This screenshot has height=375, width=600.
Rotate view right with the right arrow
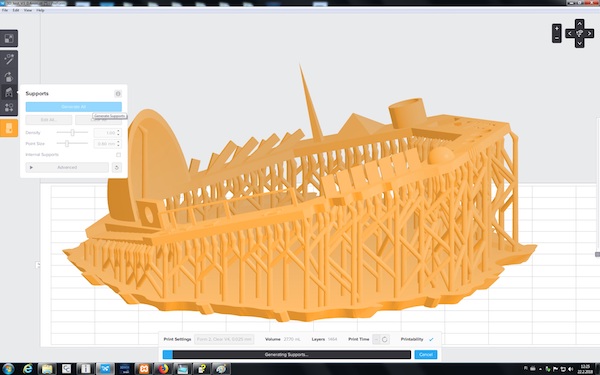click(589, 34)
